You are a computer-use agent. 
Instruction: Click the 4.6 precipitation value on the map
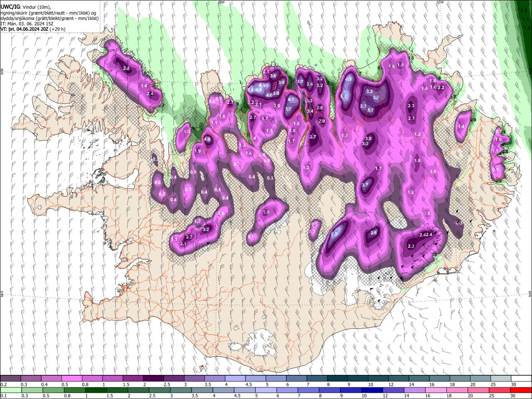pyautogui.click(x=259, y=90)
